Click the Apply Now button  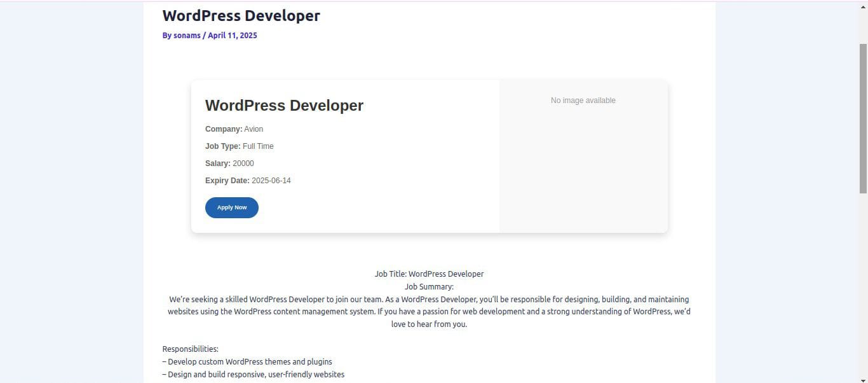[x=231, y=207]
